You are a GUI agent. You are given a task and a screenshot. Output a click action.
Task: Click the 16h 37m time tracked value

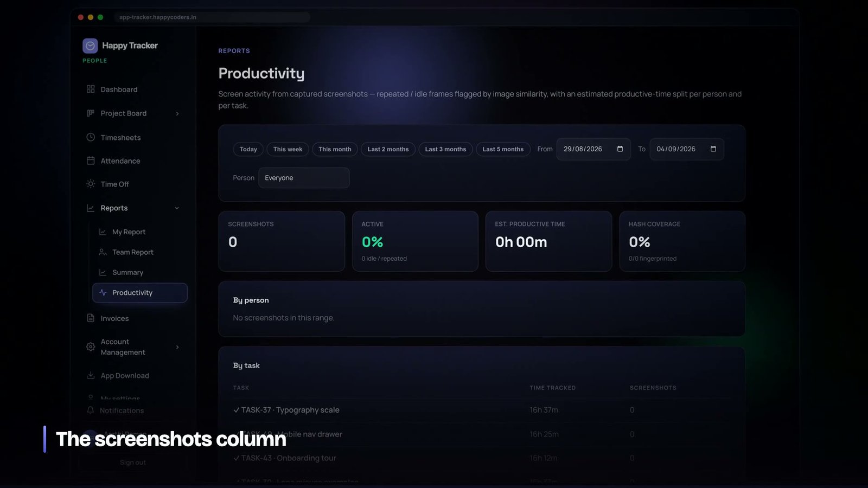[544, 410]
